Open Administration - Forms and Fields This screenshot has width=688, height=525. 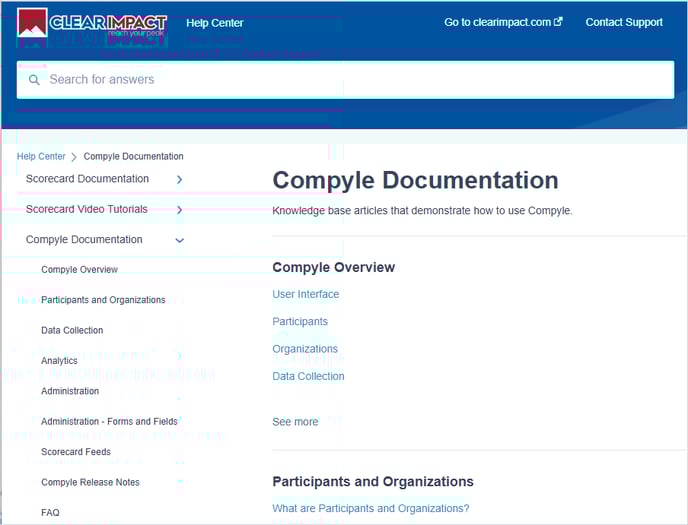pyautogui.click(x=109, y=421)
